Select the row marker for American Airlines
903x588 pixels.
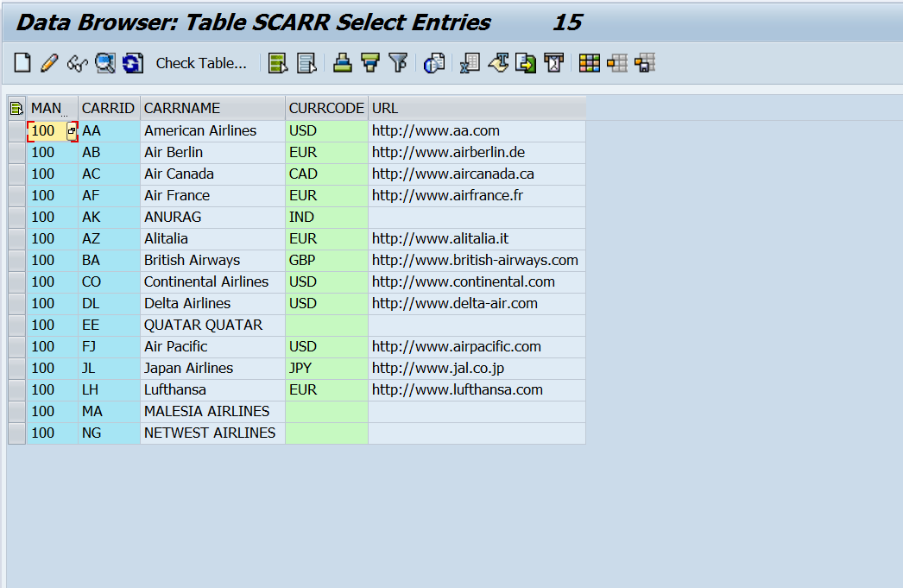pos(16,130)
